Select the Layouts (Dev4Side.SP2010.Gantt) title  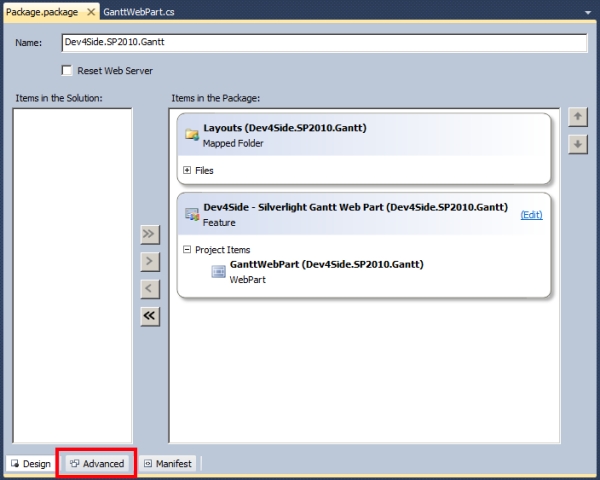click(x=285, y=128)
